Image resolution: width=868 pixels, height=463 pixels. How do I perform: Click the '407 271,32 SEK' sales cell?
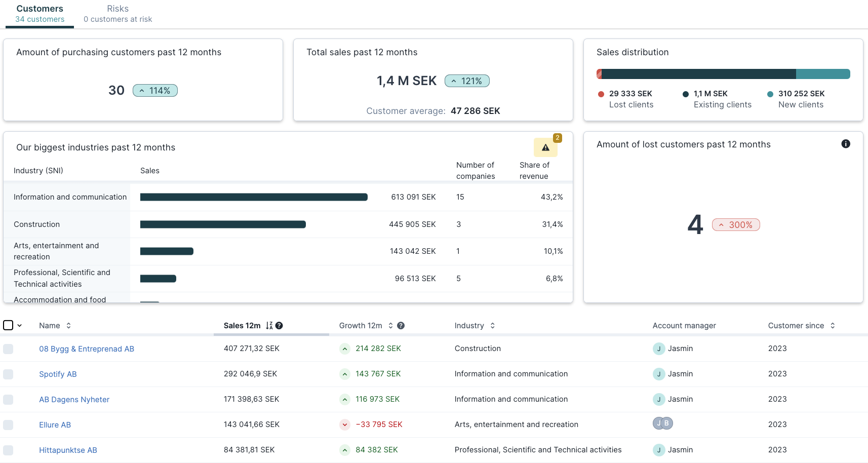pos(252,349)
